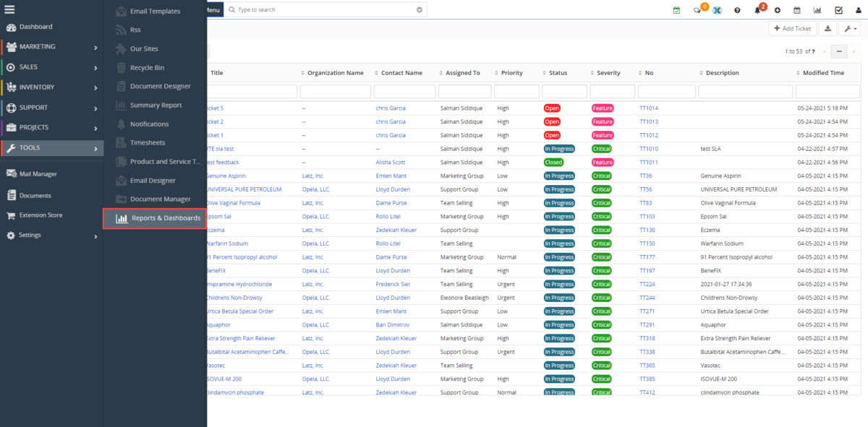Open the tasks checkbox icon in the top bar
Image resolution: width=868 pixels, height=427 pixels.
tap(838, 9)
